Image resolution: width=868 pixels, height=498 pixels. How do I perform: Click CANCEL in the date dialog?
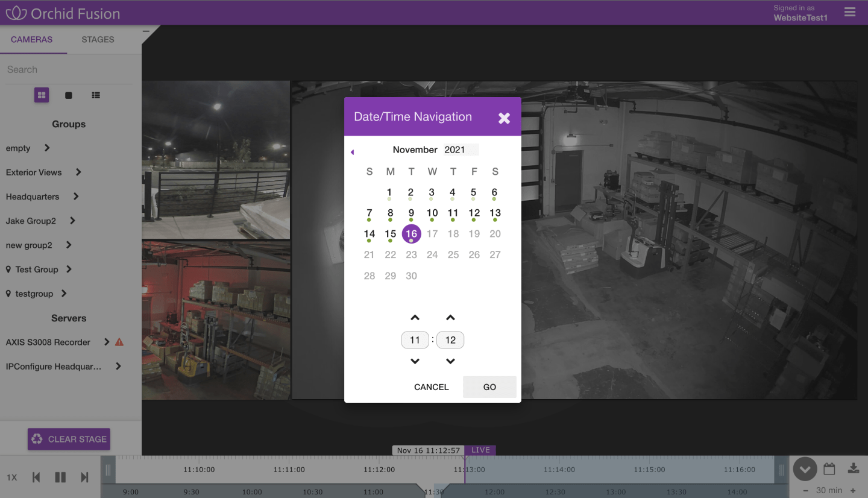431,387
